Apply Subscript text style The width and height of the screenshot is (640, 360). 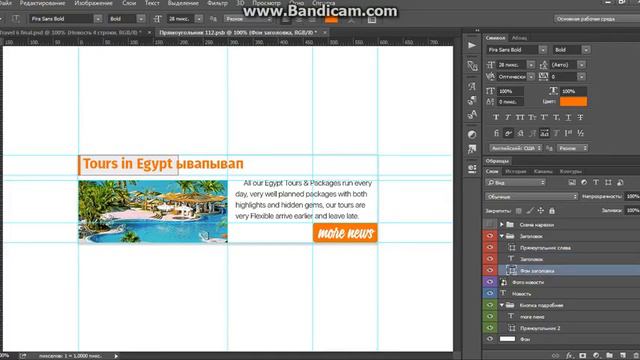pos(556,117)
